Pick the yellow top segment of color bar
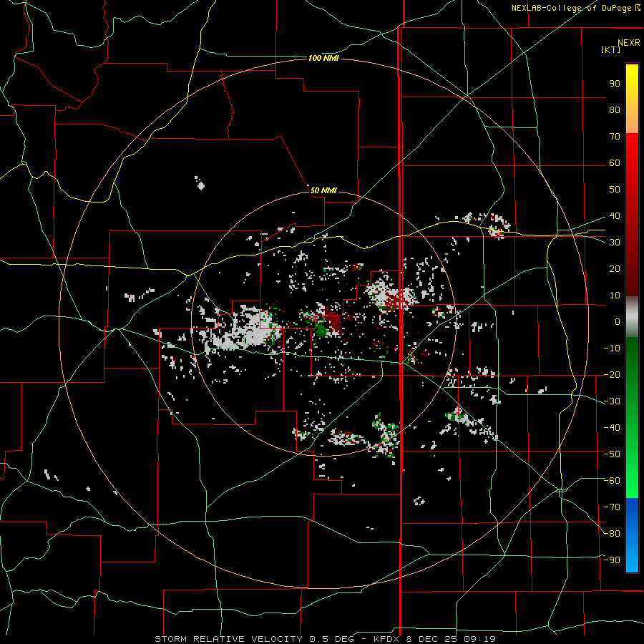 tap(632, 99)
